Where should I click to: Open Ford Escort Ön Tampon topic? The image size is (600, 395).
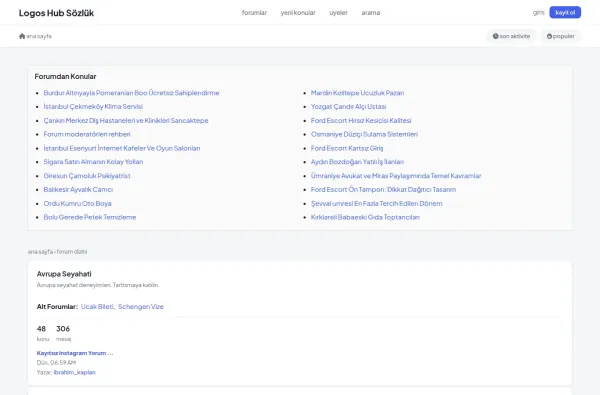coord(383,189)
